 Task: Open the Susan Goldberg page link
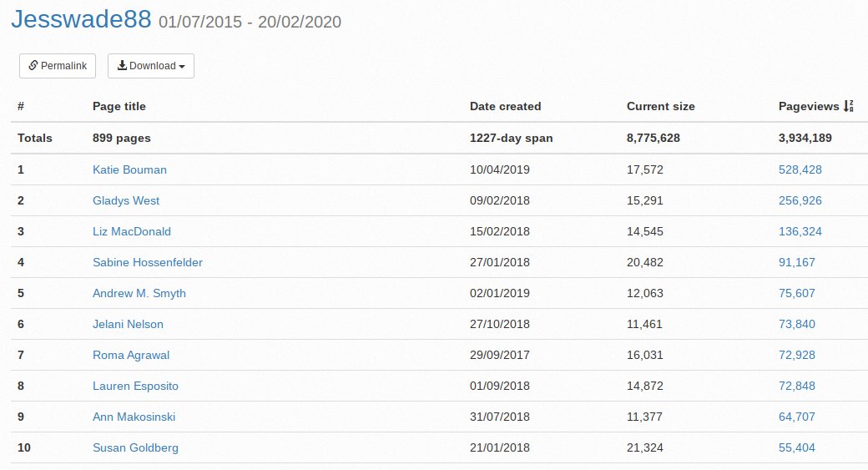coord(135,447)
